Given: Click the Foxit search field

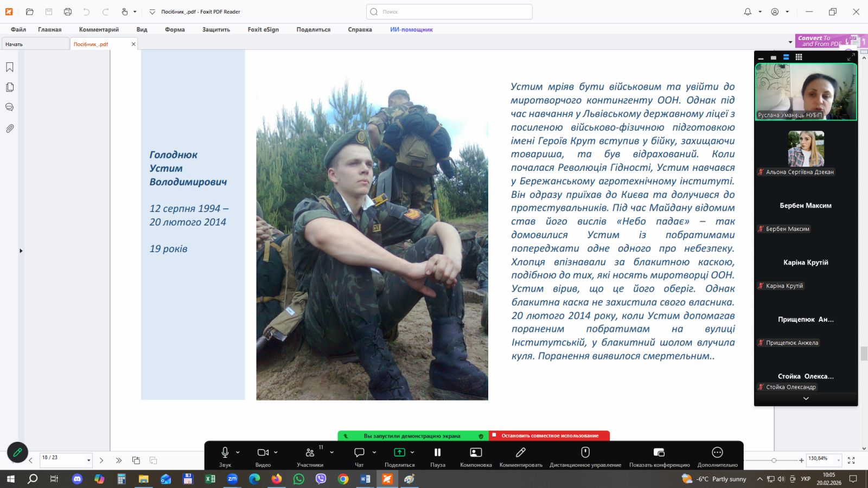Looking at the screenshot, I should click(449, 11).
